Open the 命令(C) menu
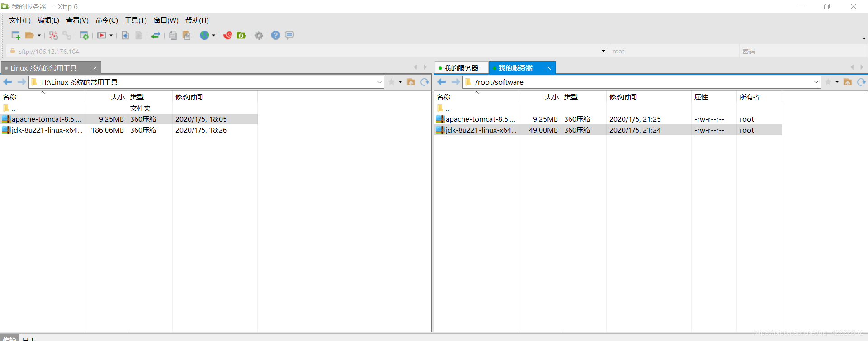 tap(107, 20)
